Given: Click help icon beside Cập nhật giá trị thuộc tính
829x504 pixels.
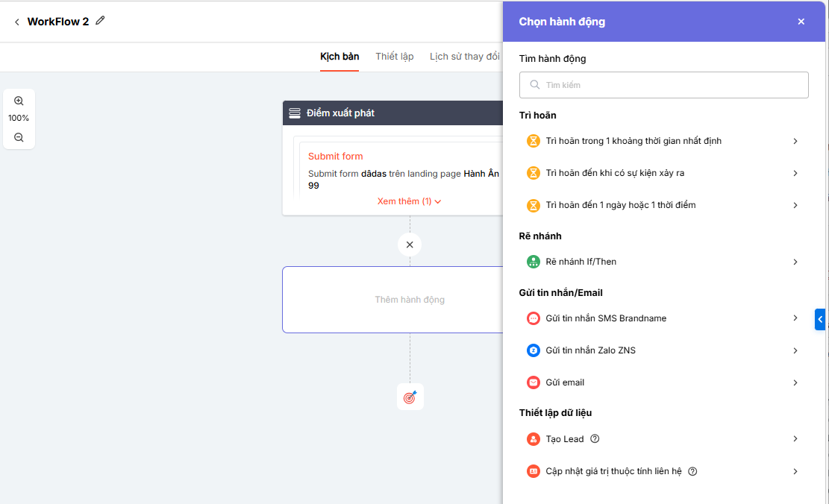Looking at the screenshot, I should tap(692, 471).
